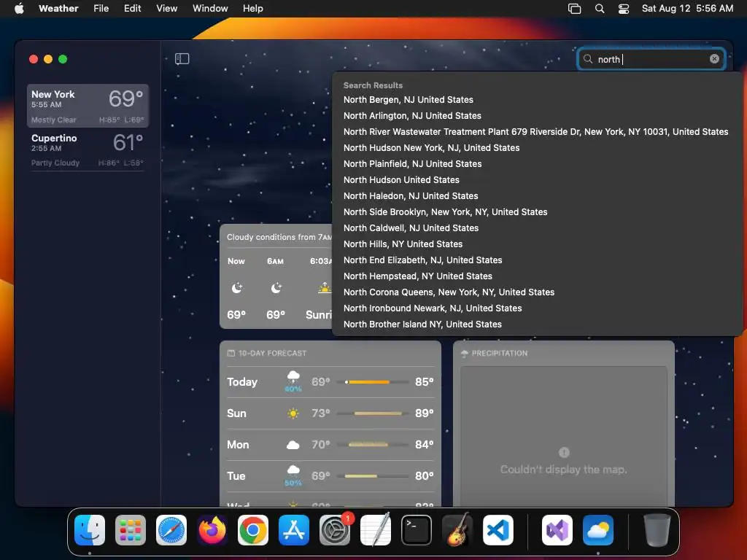
Task: Open the Window menu
Action: [x=210, y=8]
